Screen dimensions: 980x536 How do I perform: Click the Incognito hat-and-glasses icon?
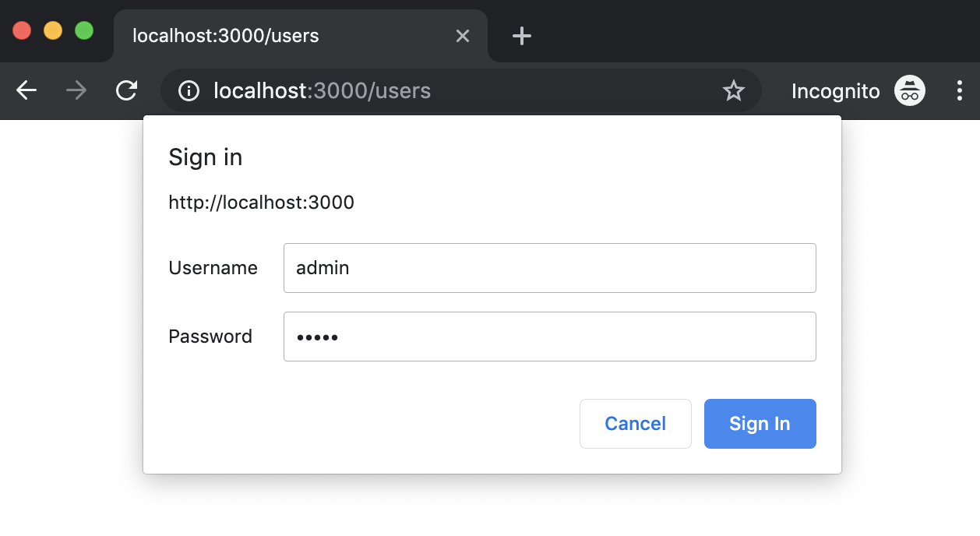pos(909,91)
